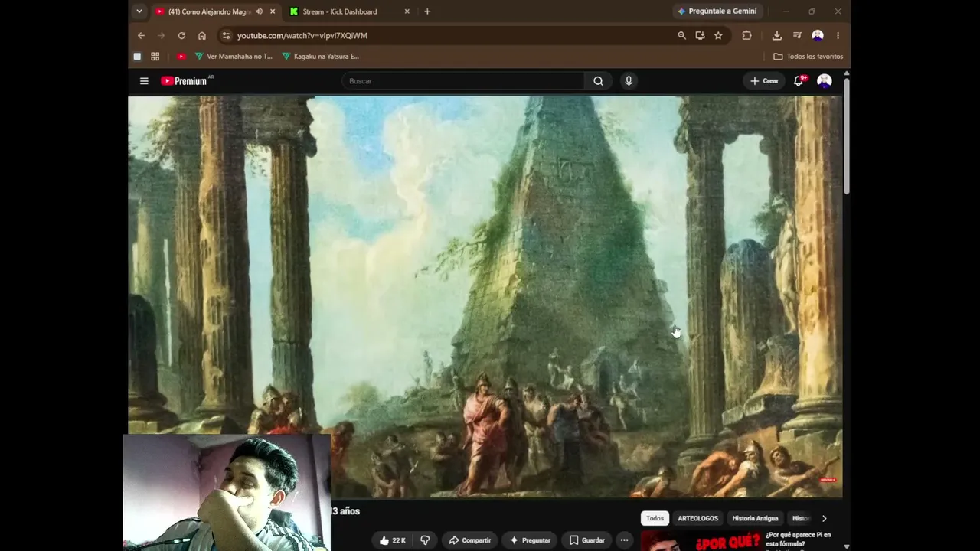Show more filter chips with the right arrow
Screen dimensions: 980x551
824,518
